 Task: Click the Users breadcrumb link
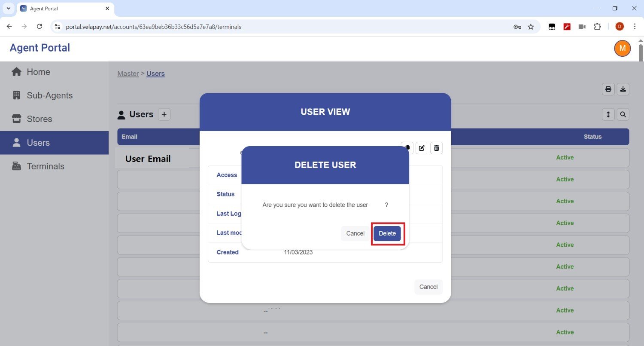pos(155,73)
